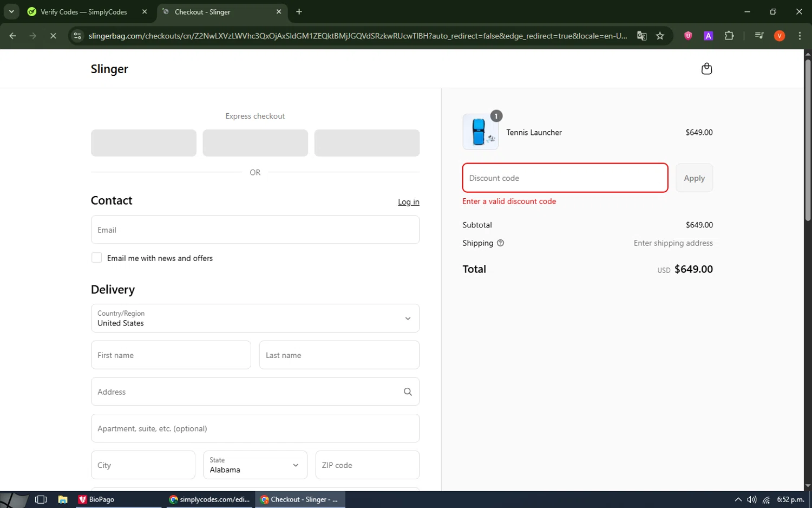Click the Slinger store logo
Viewport: 812px width, 508px height.
click(x=109, y=69)
